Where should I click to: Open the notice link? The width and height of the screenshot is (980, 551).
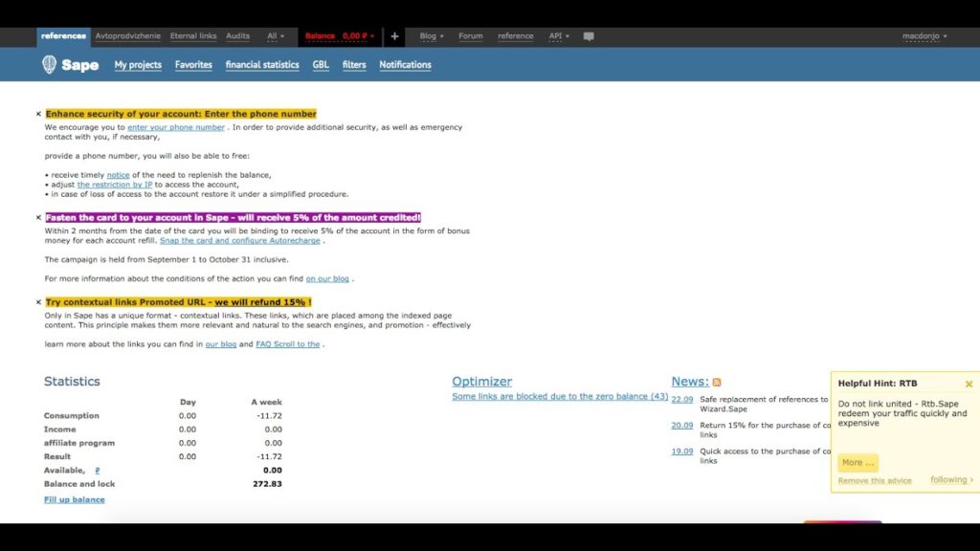point(118,175)
